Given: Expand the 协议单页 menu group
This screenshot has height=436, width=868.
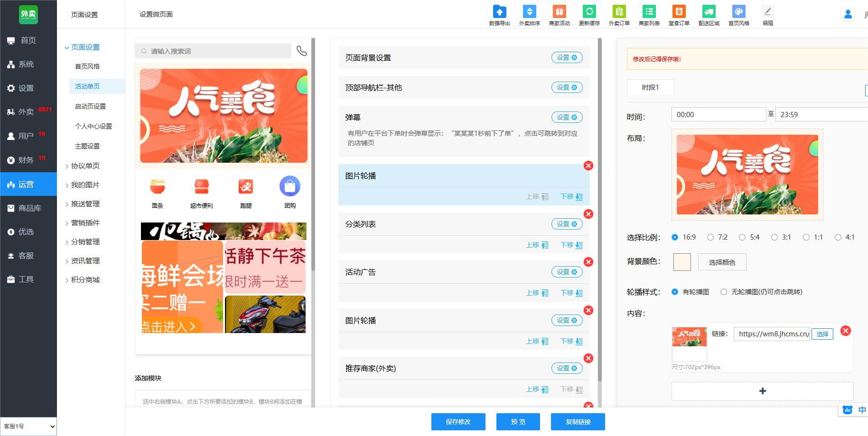Looking at the screenshot, I should coord(85,166).
